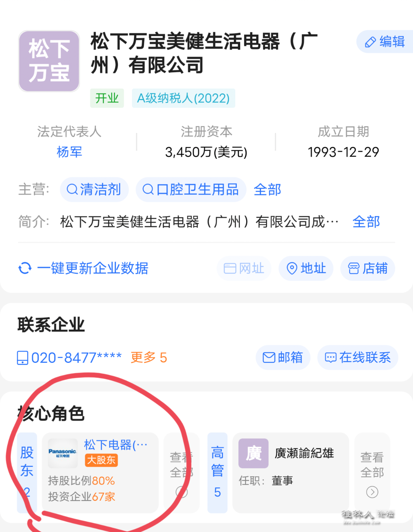
Task: Click refresh icon to update enterprise data
Action: tap(25, 268)
